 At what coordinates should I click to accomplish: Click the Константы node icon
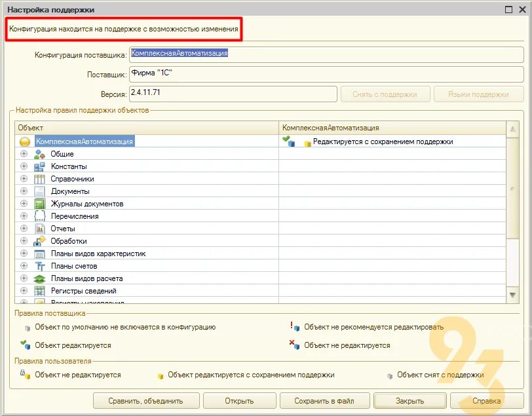(x=39, y=166)
